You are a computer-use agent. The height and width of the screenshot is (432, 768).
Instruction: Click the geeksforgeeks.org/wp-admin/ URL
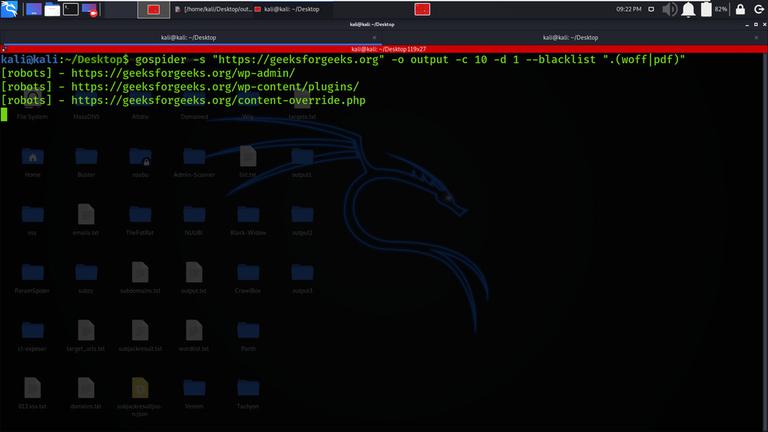(x=183, y=73)
